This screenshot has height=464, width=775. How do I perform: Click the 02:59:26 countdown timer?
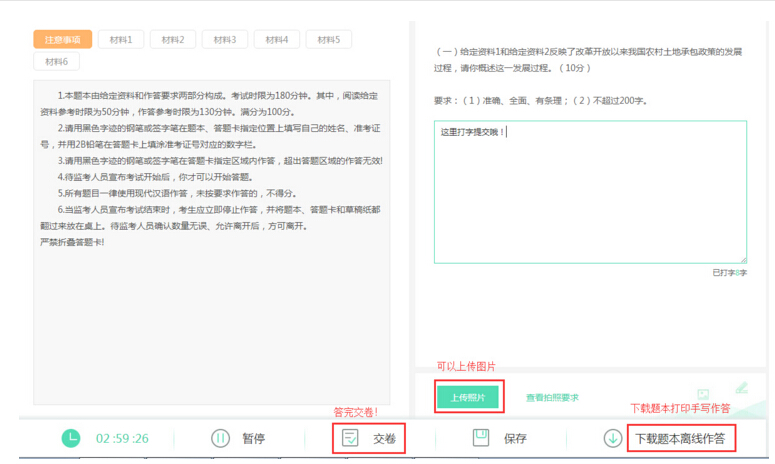pyautogui.click(x=122, y=438)
